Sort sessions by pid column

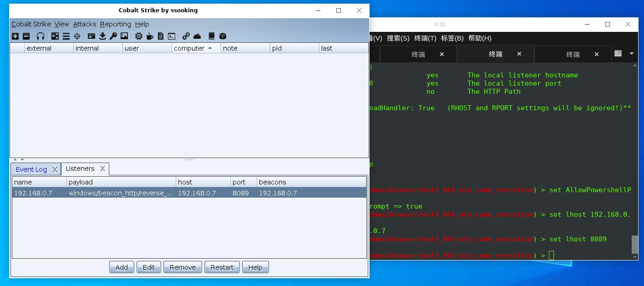click(x=294, y=48)
